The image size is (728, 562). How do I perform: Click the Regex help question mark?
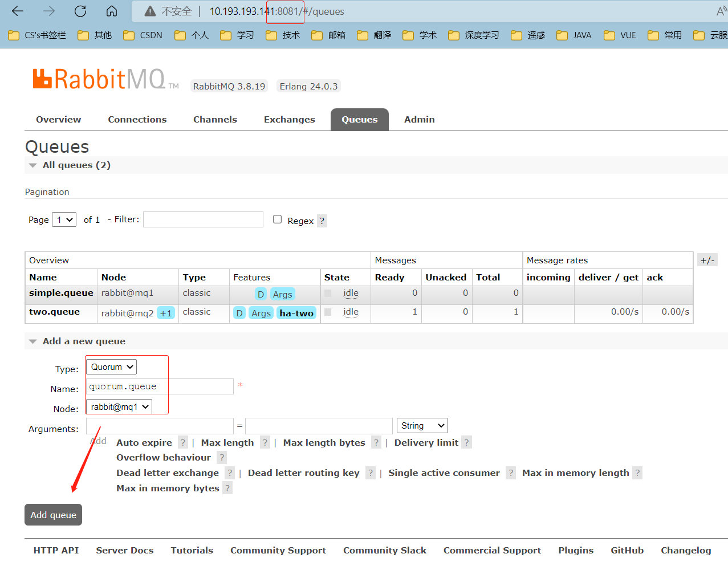(322, 221)
